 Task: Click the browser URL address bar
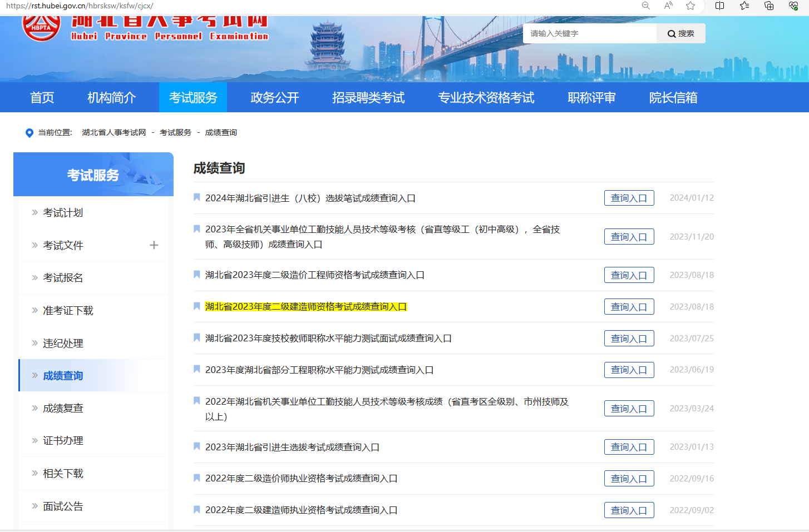[278, 6]
